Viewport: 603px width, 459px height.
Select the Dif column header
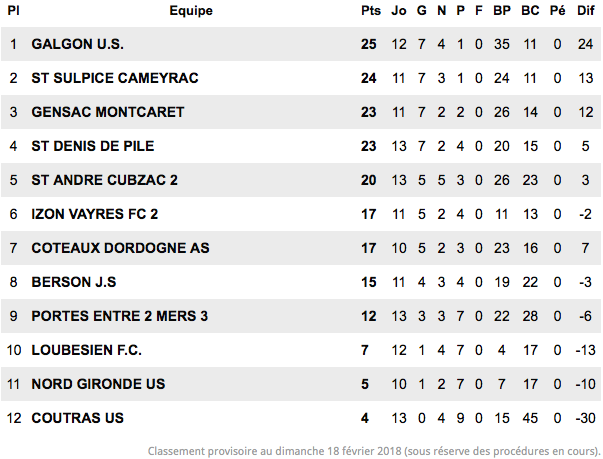(586, 10)
